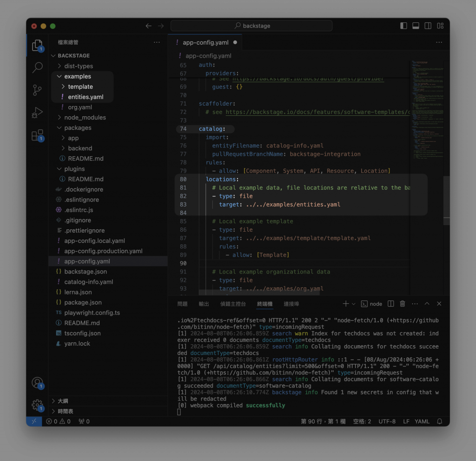
Task: Open app-config.local.yaml file
Action: pos(107,241)
